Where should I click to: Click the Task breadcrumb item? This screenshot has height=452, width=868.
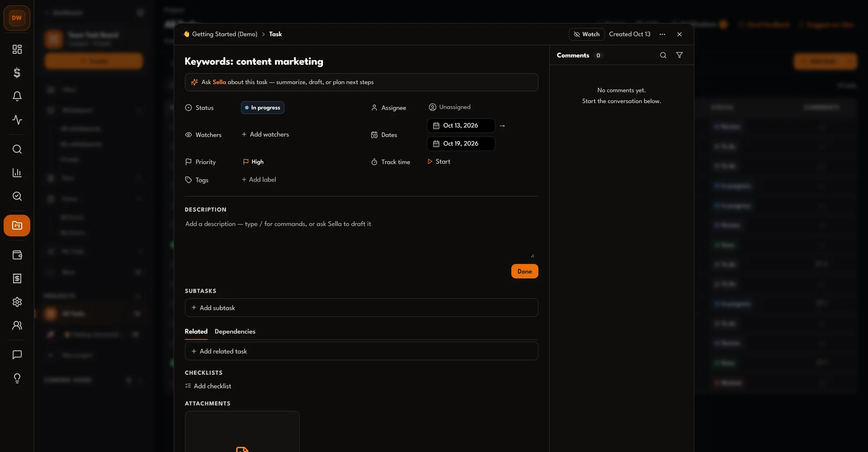(x=276, y=34)
